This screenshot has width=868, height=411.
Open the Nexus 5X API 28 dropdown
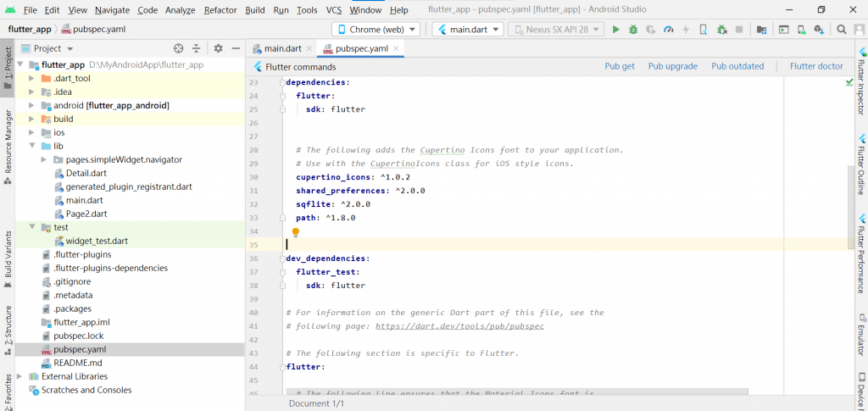pyautogui.click(x=556, y=30)
